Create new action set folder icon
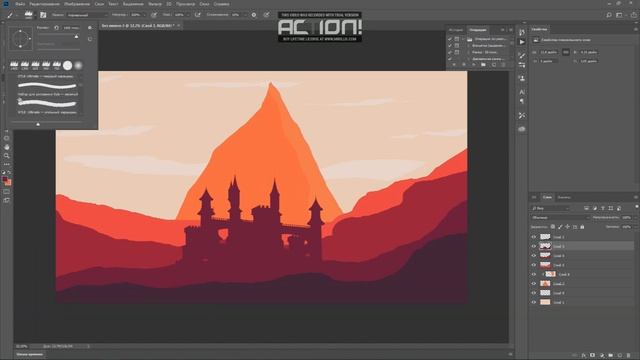640x360 pixels. point(483,64)
